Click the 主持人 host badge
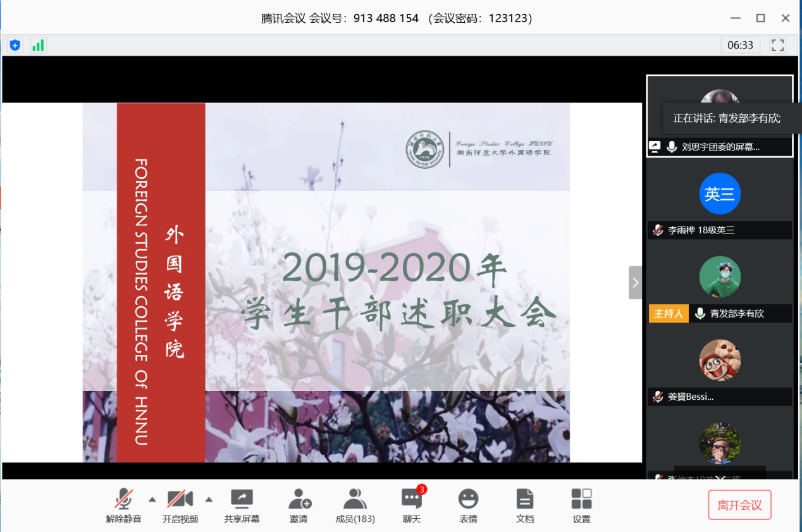Viewport: 802px width, 532px height. 669,314
